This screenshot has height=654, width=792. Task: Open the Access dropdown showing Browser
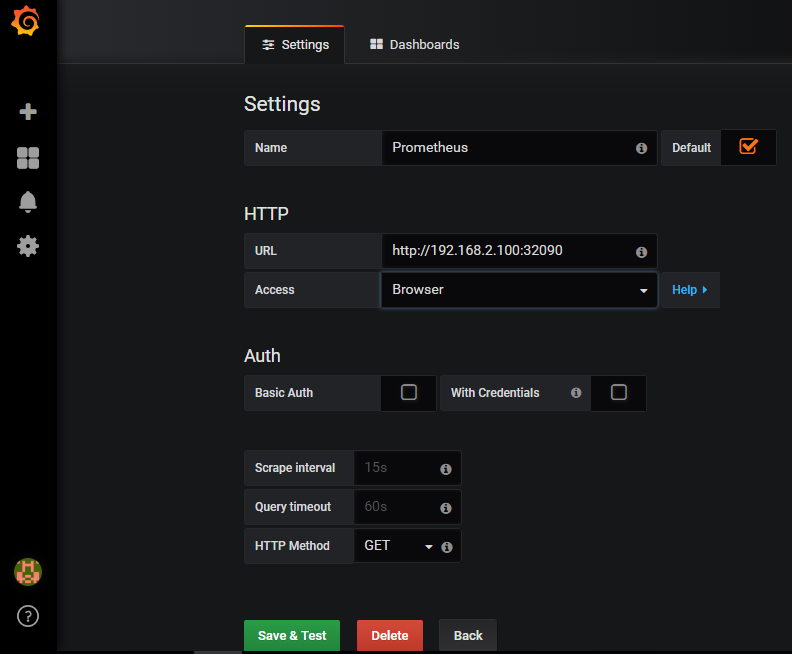519,290
